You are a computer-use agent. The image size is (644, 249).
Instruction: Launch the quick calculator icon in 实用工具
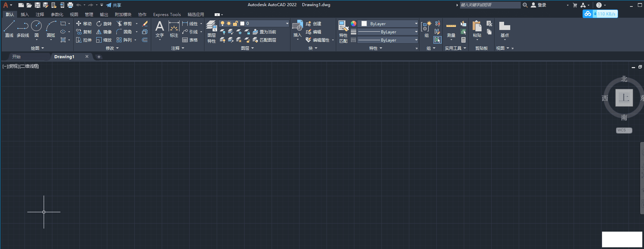pos(463,40)
